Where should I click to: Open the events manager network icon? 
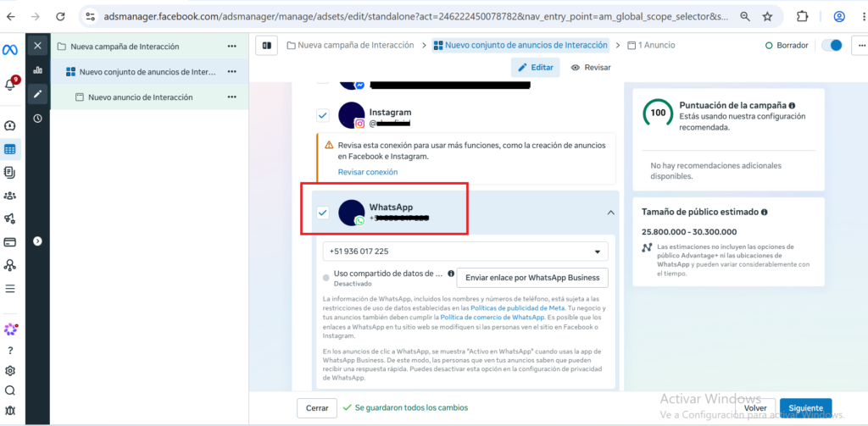[10, 265]
